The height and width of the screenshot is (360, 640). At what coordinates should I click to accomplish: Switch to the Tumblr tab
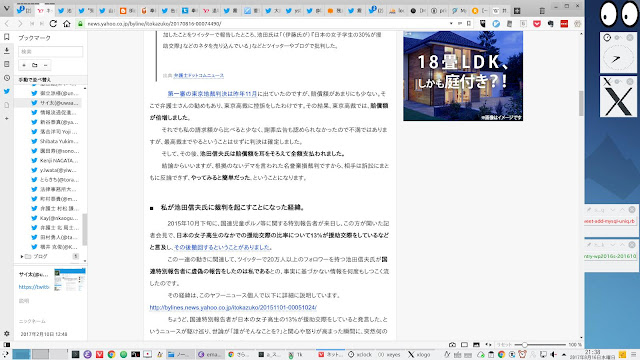[x=190, y=11]
